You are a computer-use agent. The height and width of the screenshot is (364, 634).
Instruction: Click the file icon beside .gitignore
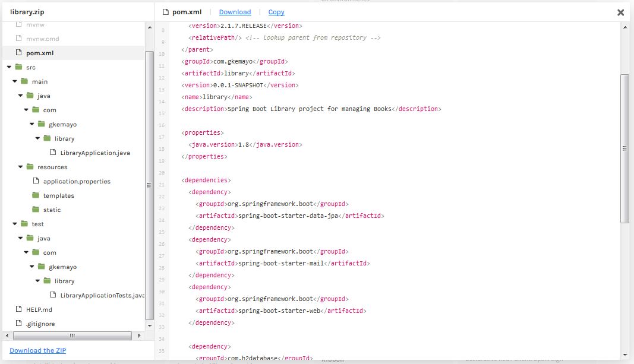pos(18,324)
